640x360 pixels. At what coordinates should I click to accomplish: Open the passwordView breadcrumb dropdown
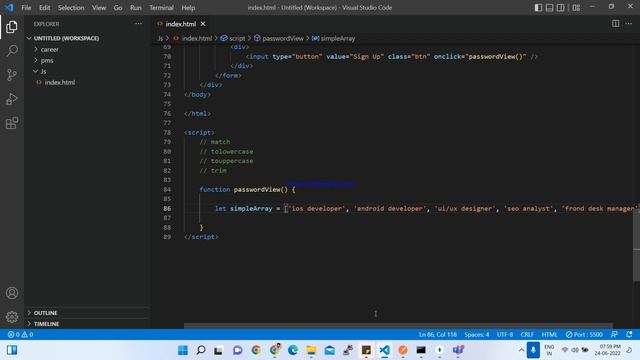tap(279, 38)
